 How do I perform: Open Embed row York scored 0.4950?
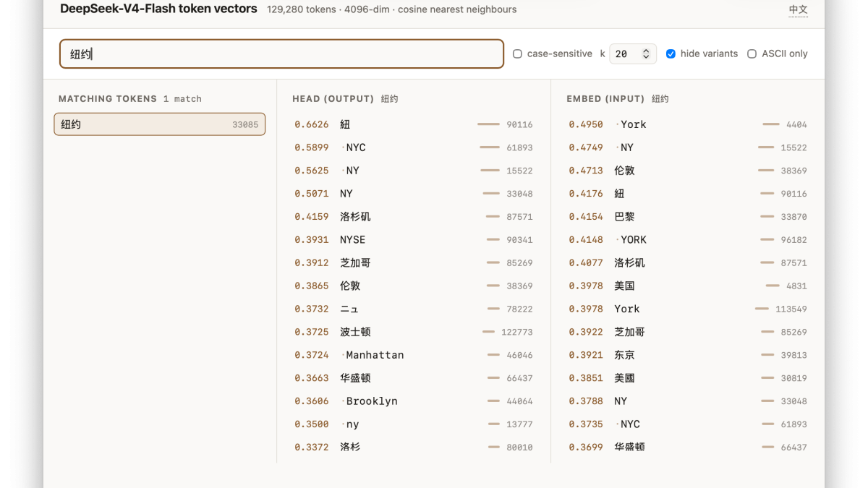coord(688,124)
